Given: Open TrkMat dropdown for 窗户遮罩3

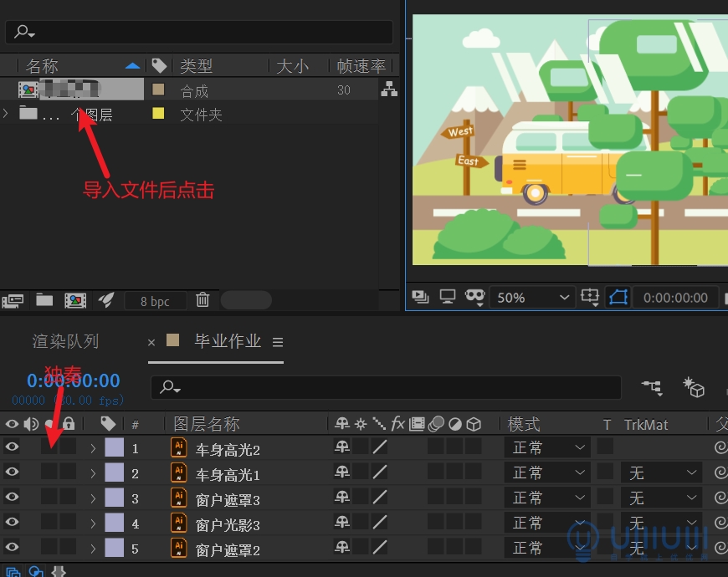Looking at the screenshot, I should (x=661, y=498).
